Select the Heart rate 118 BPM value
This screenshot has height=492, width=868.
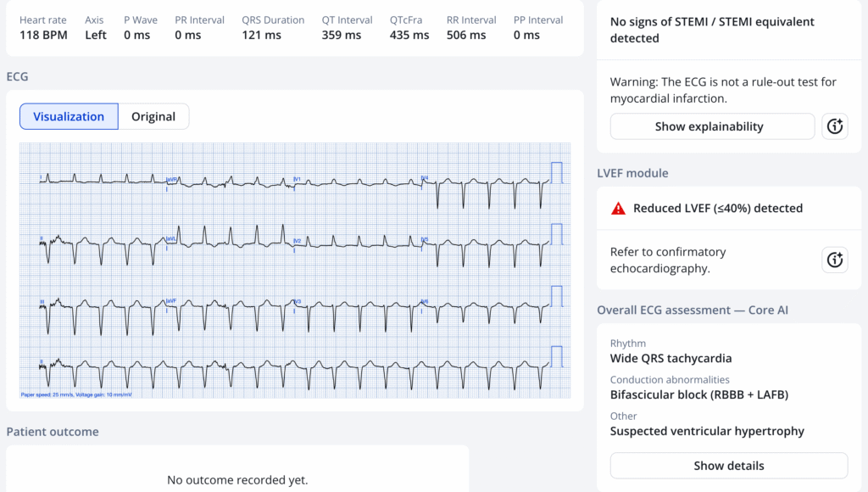43,35
